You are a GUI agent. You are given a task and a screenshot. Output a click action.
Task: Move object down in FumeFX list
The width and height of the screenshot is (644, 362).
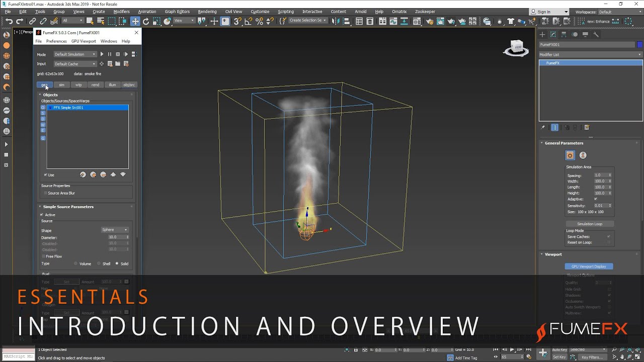(x=123, y=174)
